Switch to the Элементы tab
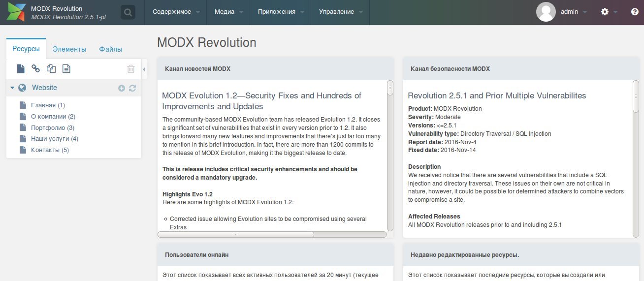The height and width of the screenshot is (281, 644). click(x=69, y=49)
